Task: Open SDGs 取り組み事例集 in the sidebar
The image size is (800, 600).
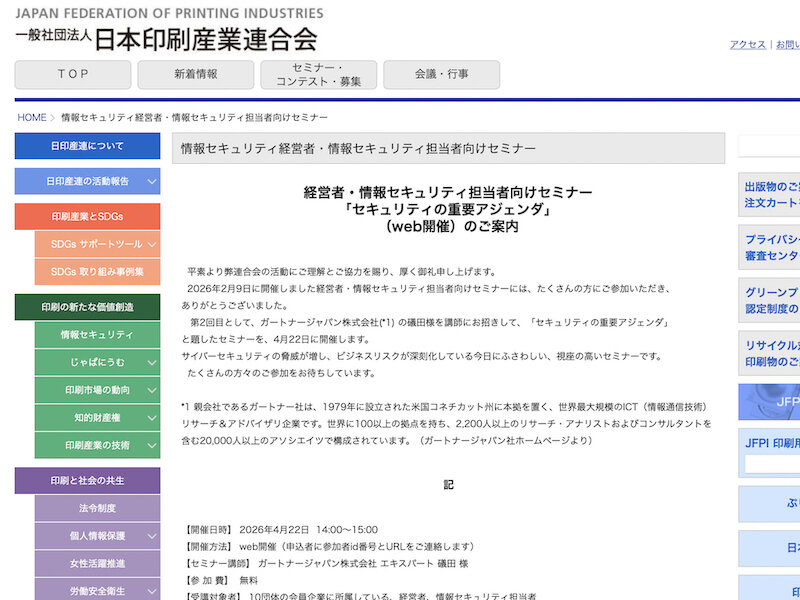Action: 97,272
